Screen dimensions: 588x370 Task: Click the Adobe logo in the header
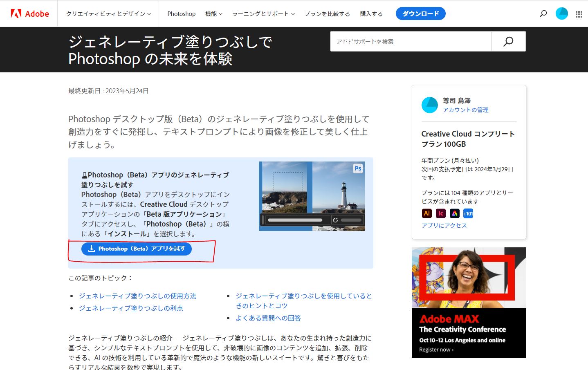(30, 13)
